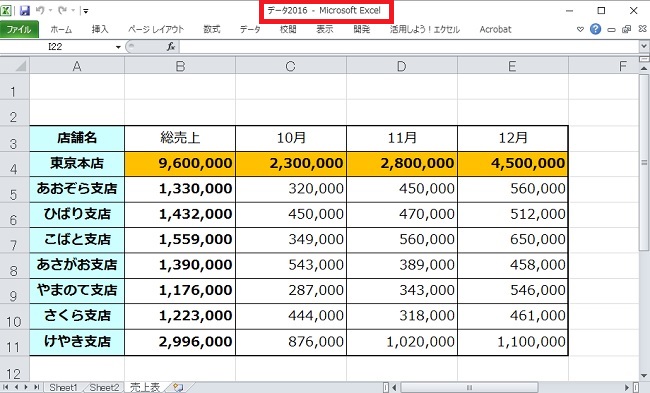This screenshot has width=650, height=393.
Task: Click the Redo arrow icon
Action: pyautogui.click(x=62, y=10)
